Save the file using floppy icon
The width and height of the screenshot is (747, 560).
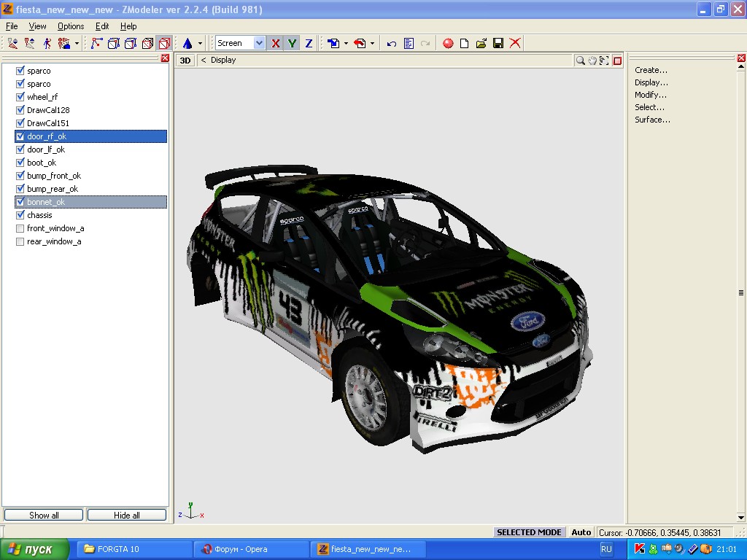(x=498, y=43)
